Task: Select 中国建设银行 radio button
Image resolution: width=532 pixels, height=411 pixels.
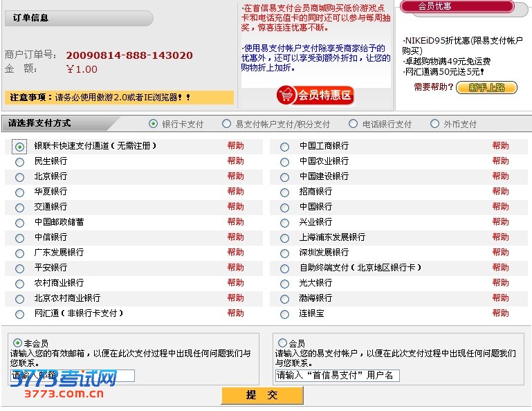Action: 284,177
